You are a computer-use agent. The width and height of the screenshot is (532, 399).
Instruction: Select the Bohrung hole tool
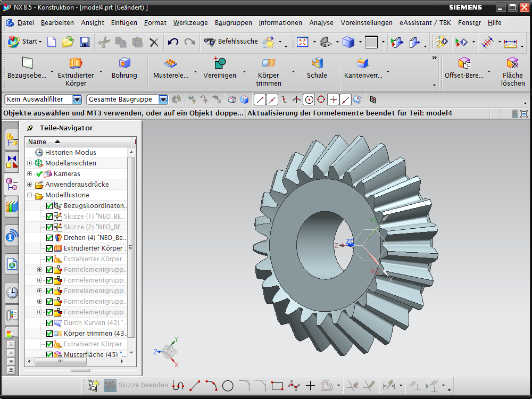[x=124, y=64]
